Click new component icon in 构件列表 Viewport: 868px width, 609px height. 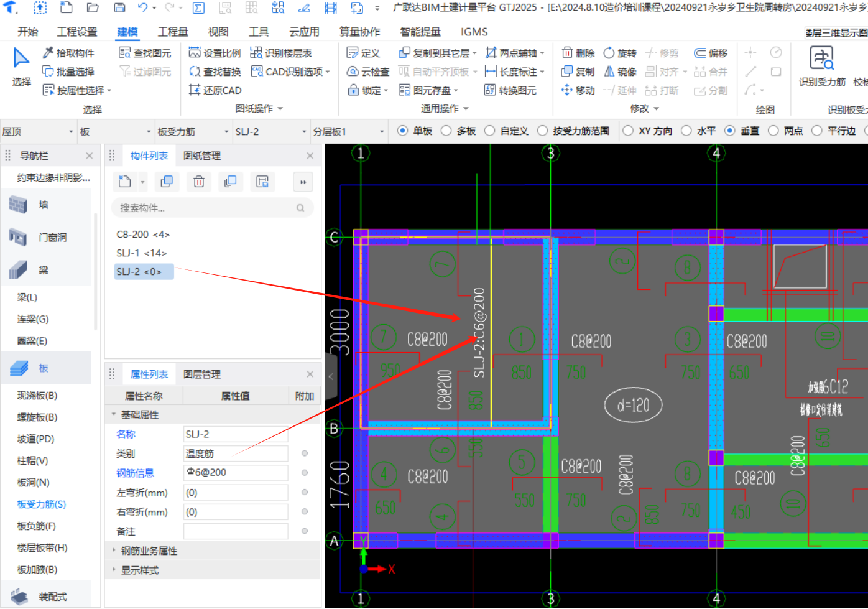(125, 182)
